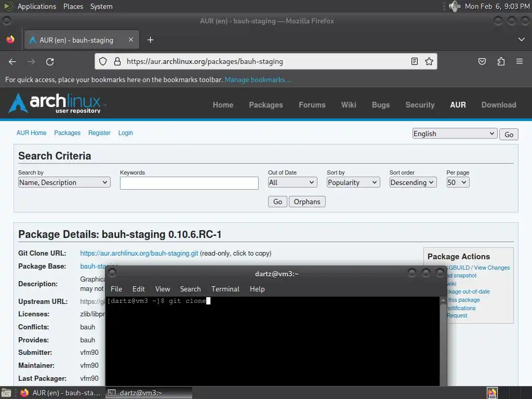Expand the Sort order Descending dropdown
The width and height of the screenshot is (532, 399).
tap(413, 182)
